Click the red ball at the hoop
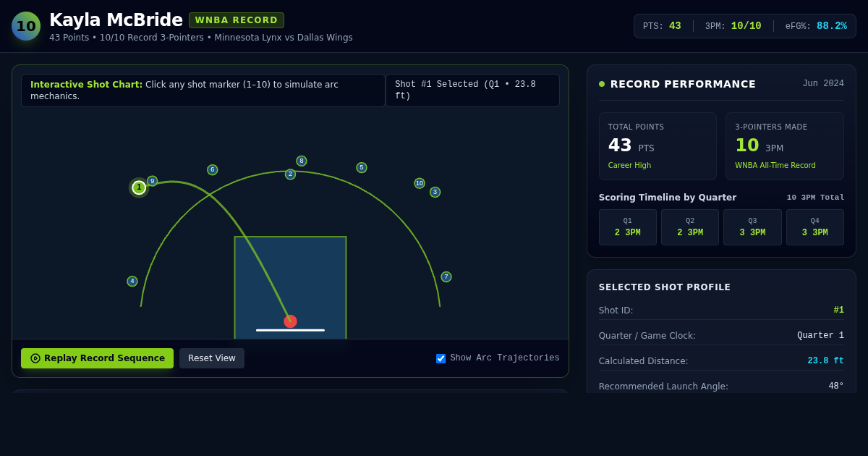This screenshot has width=868, height=456. coord(290,321)
